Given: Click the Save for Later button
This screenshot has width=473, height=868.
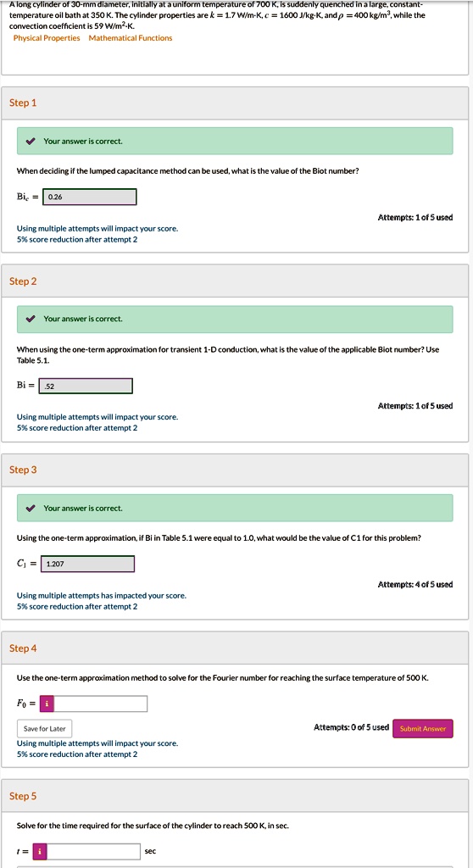Looking at the screenshot, I should [44, 728].
